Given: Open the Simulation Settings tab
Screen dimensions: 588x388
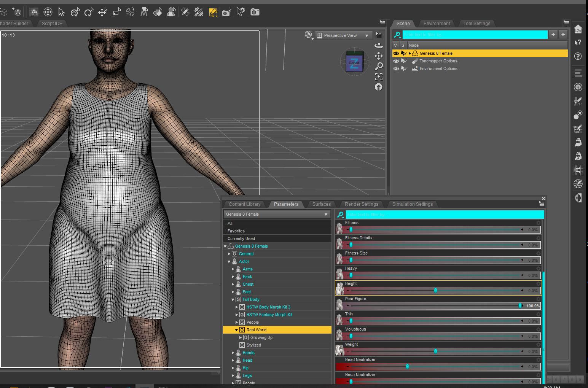Looking at the screenshot, I should pos(412,204).
